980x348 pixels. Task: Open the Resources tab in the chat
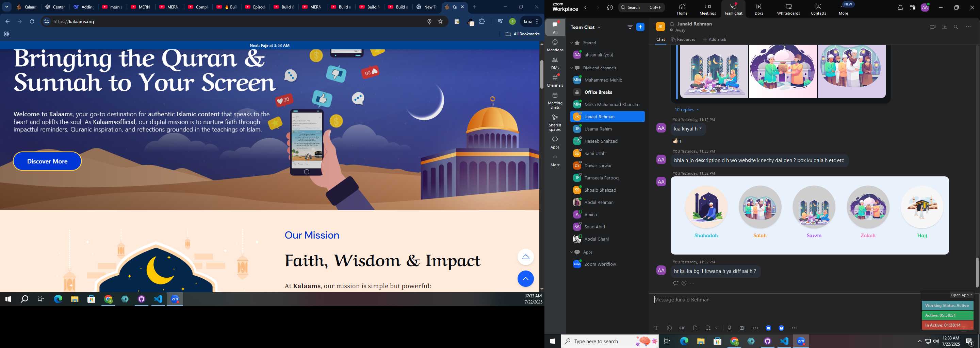(x=683, y=39)
